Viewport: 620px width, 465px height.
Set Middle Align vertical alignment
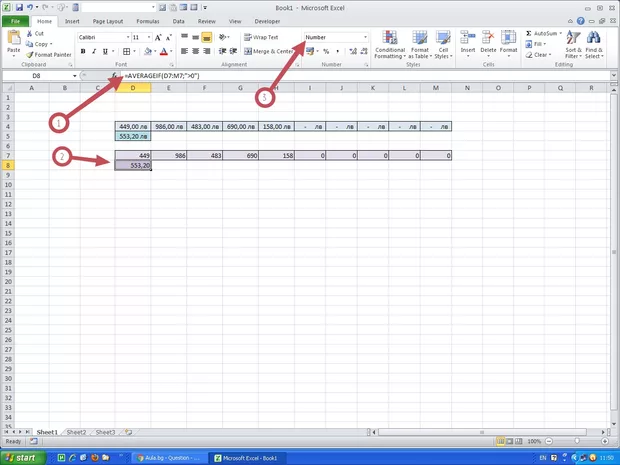tap(195, 37)
